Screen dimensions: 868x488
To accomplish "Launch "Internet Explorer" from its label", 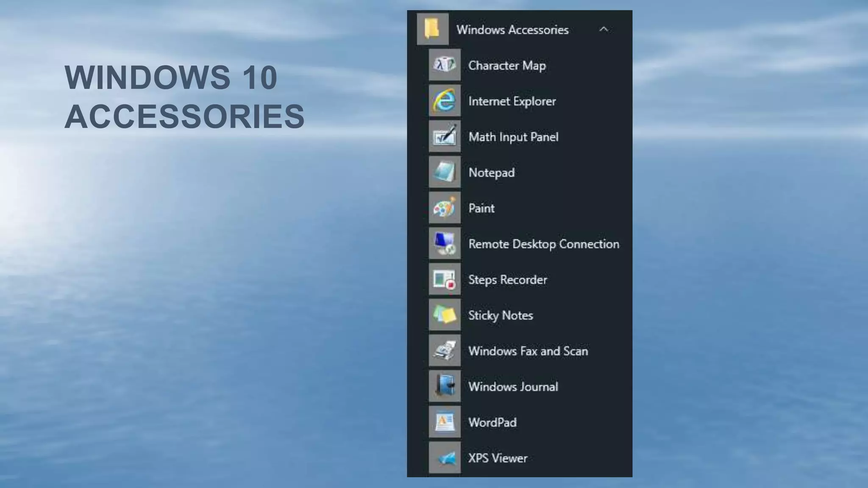I will click(x=512, y=101).
